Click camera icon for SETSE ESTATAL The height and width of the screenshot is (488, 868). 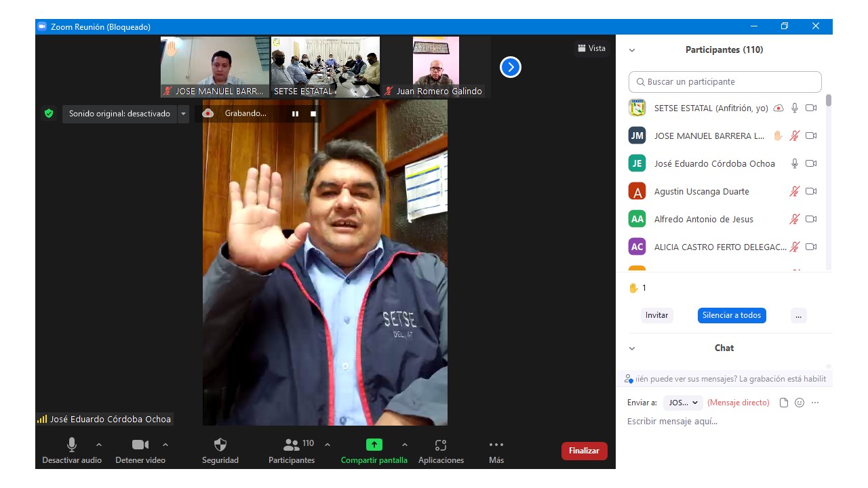coord(811,108)
